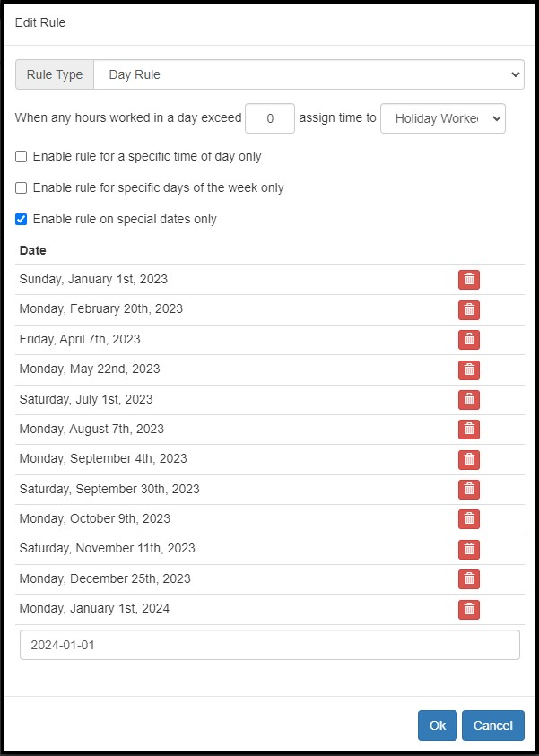The height and width of the screenshot is (756, 539).
Task: Delete the September 4th, 2023 entry
Action: 469,459
